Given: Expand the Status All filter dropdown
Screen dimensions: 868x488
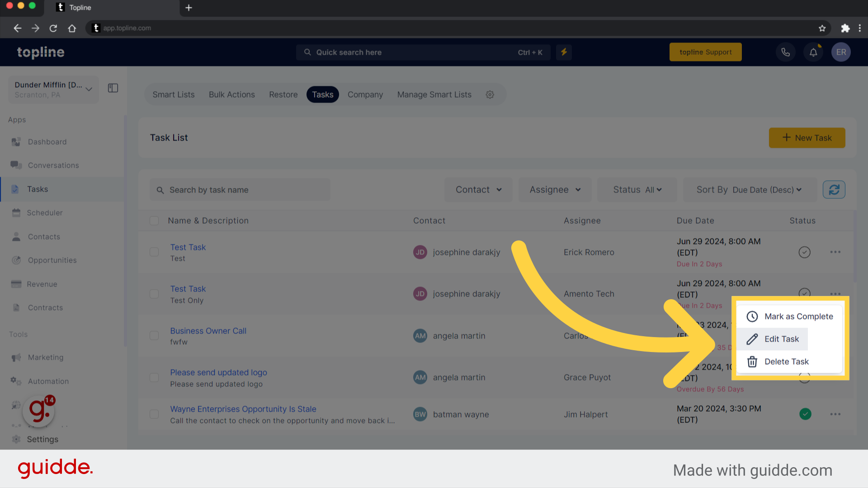Looking at the screenshot, I should coord(637,189).
